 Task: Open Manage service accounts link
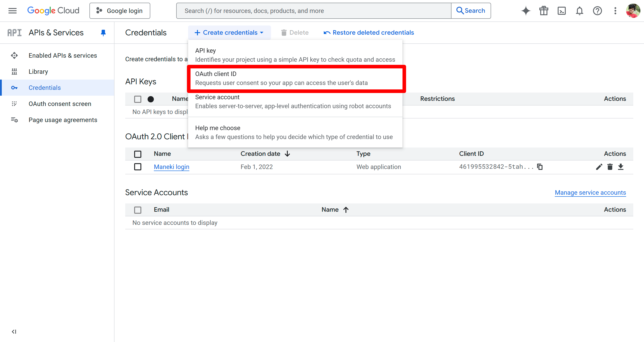click(x=590, y=192)
